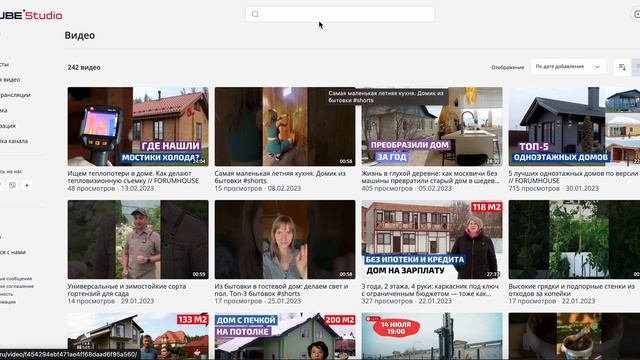Click the '14 просмотров · 29.01.2023' text
This screenshot has width=640, height=360.
[x=111, y=301]
